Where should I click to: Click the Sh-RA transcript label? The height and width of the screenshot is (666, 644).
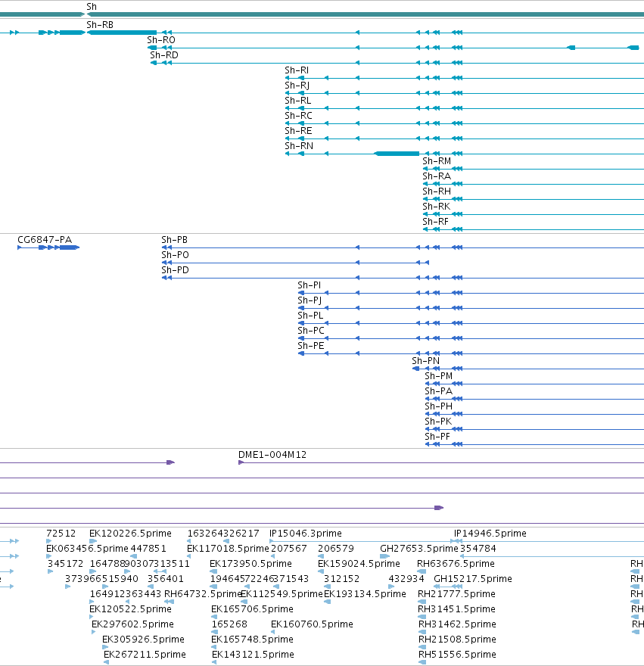point(437,176)
